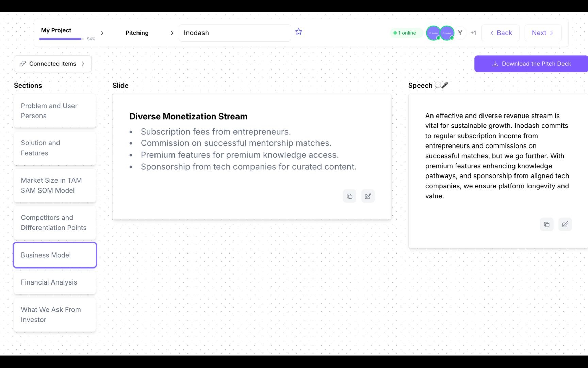
Task: Click inside the Inodash title field
Action: pyautogui.click(x=234, y=33)
